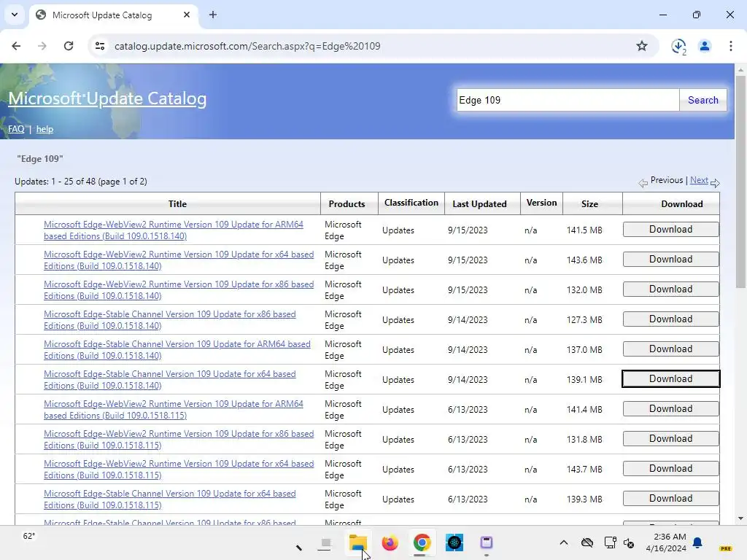Viewport: 747px width, 560px height.
Task: Expand the tab search dropdown arrow
Action: click(x=15, y=15)
